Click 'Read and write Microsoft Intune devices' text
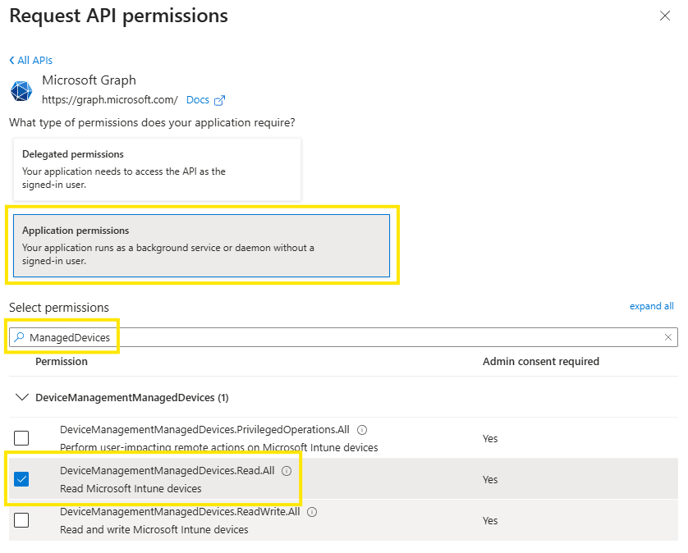Image resolution: width=688 pixels, height=553 pixels. [154, 530]
